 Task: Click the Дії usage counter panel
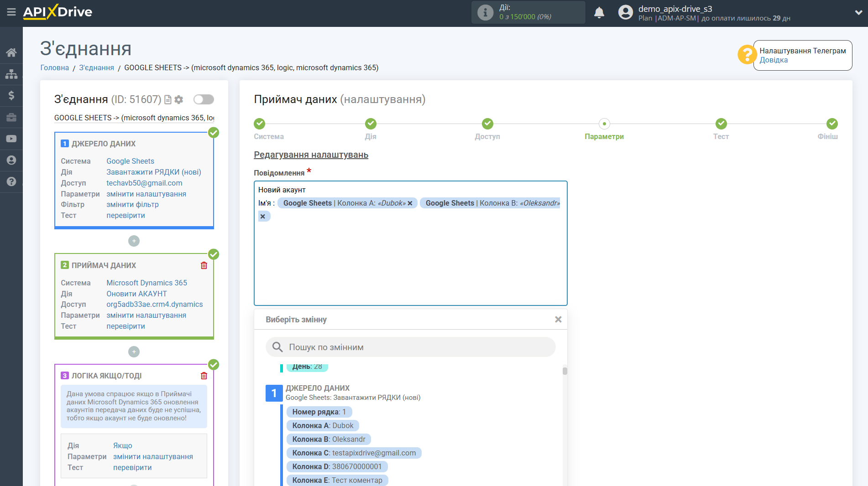click(528, 12)
